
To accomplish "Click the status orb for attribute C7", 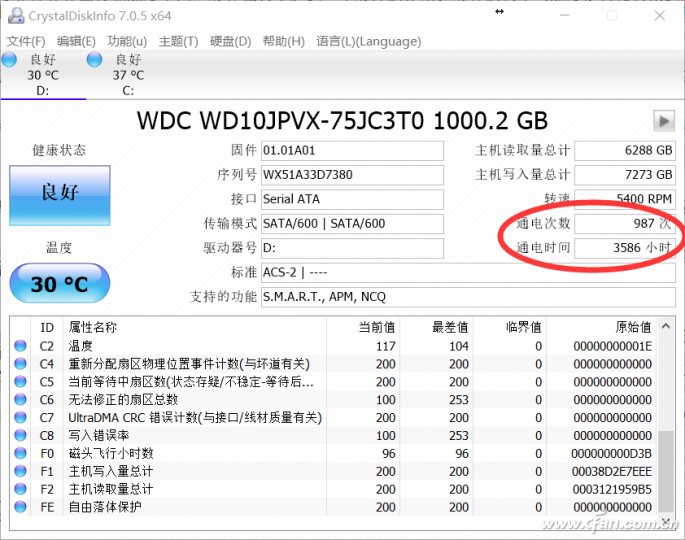I will pos(20,418).
